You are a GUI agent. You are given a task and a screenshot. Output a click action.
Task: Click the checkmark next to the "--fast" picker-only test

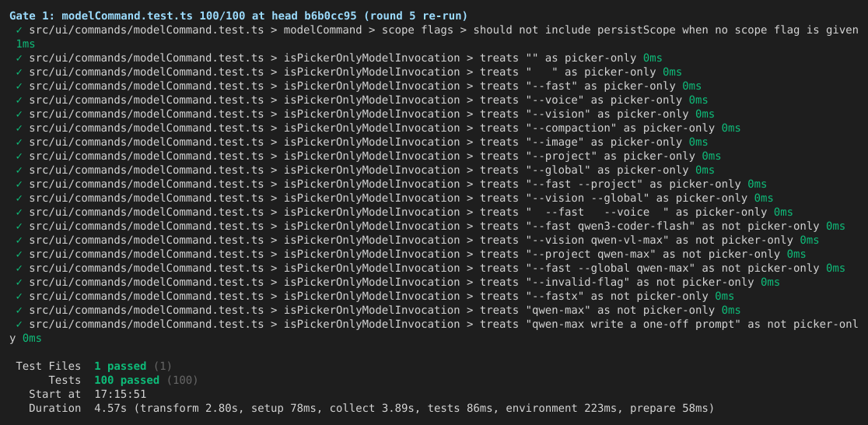[x=19, y=86]
